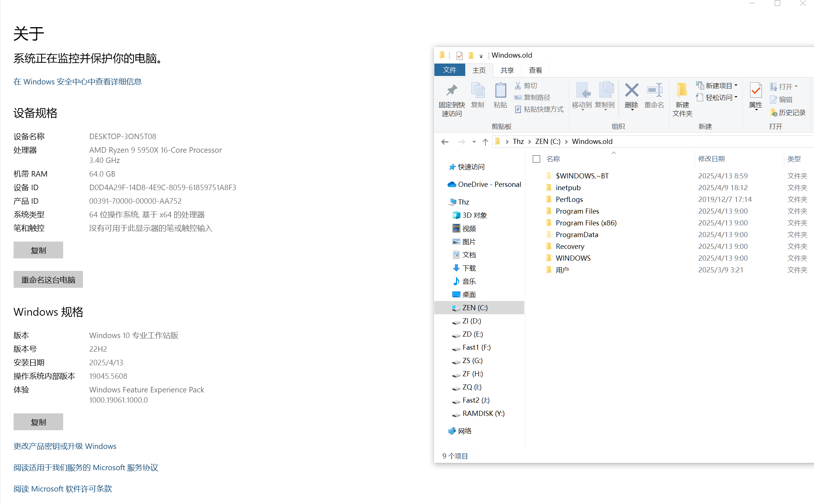Image resolution: width=814 pixels, height=504 pixels.
Task: Open recent locations dropdown arrow in Explorer
Action: 474,142
